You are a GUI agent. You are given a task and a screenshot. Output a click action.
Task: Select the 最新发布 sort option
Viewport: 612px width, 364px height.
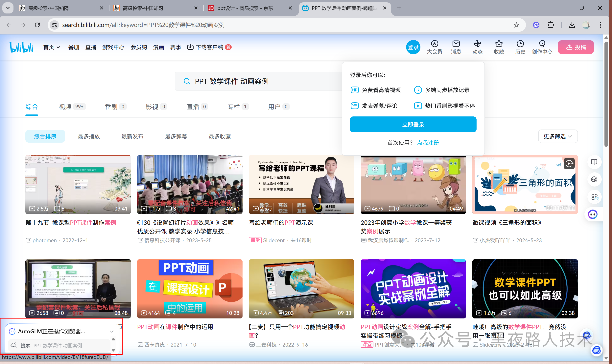coord(132,136)
